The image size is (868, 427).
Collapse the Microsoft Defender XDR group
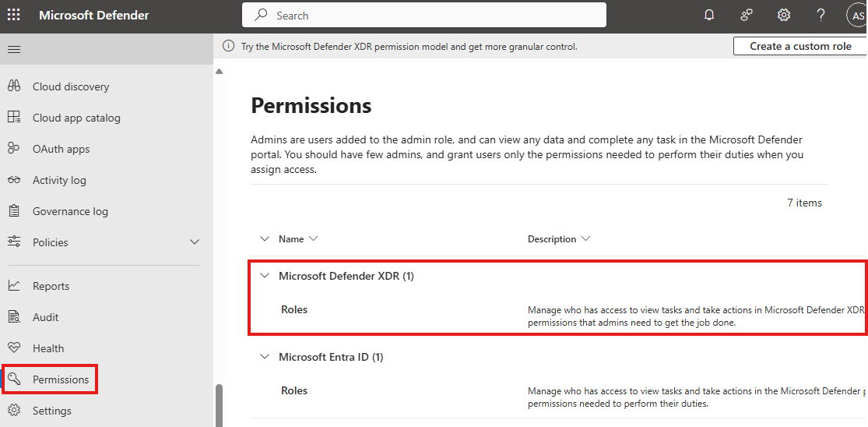coord(265,275)
